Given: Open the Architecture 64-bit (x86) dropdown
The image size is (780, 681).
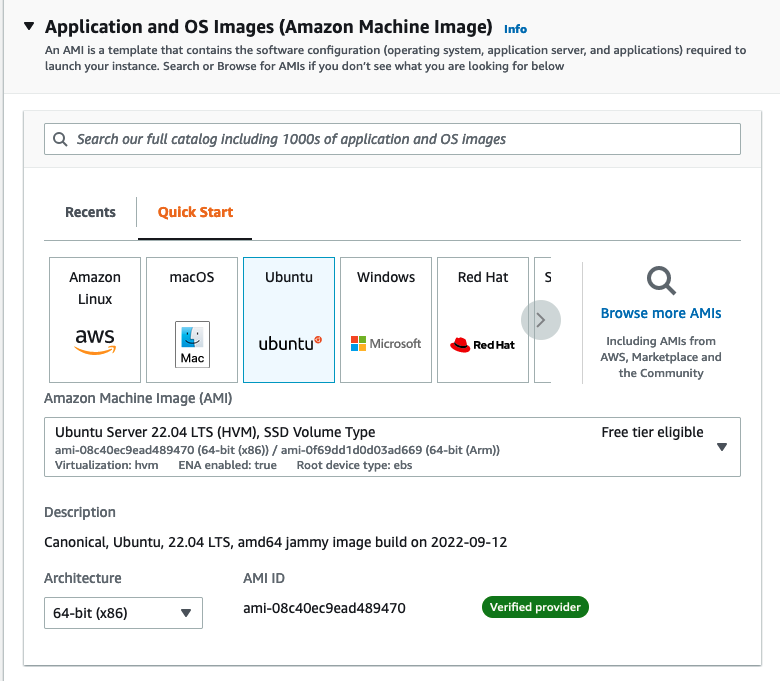Looking at the screenshot, I should 123,613.
